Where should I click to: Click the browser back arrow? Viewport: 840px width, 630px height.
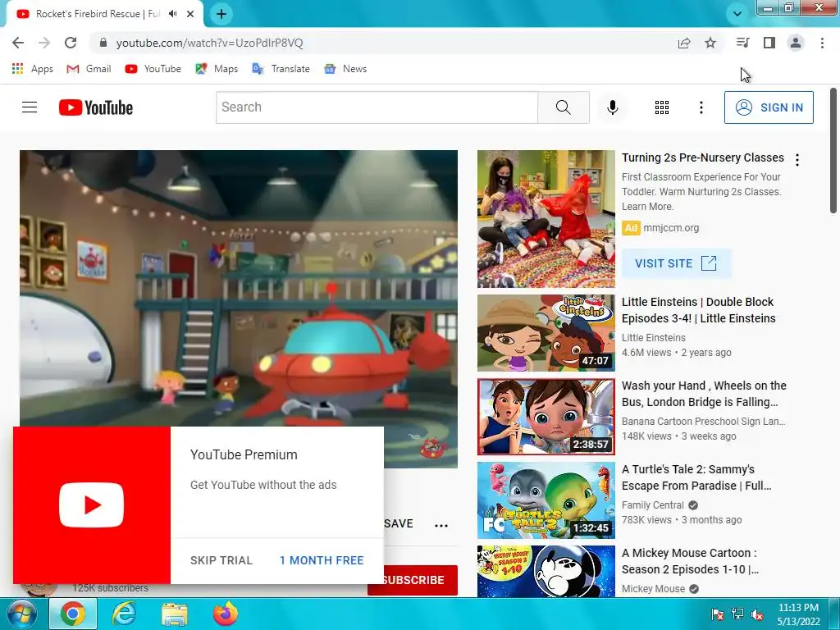(18, 43)
